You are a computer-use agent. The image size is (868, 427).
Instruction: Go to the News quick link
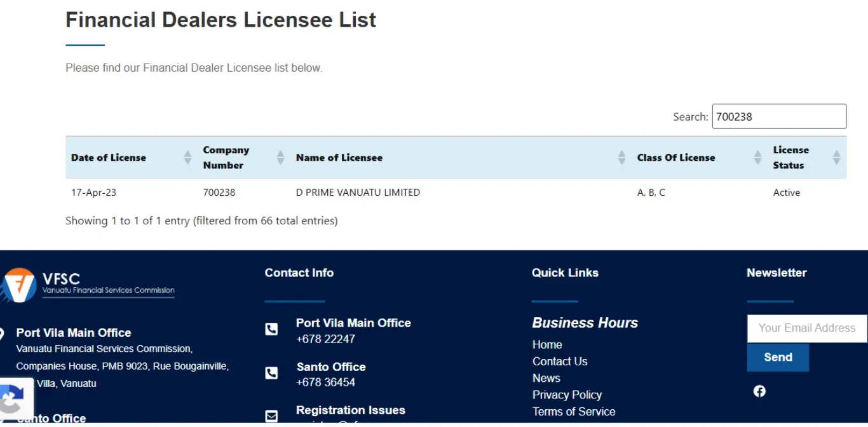(x=546, y=378)
